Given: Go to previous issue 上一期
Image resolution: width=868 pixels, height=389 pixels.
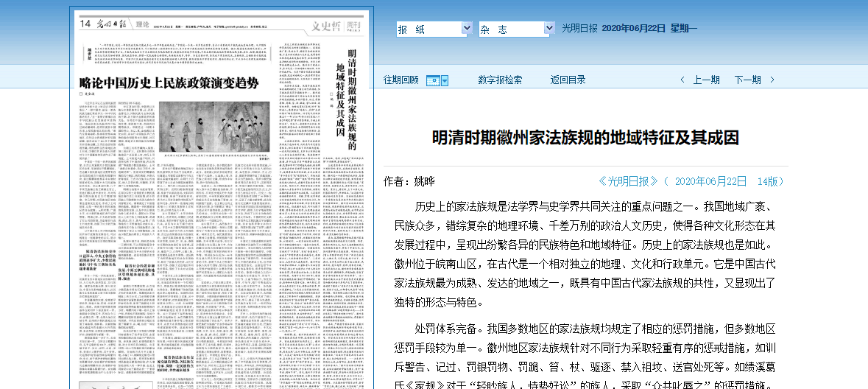Looking at the screenshot, I should pyautogui.click(x=706, y=80).
